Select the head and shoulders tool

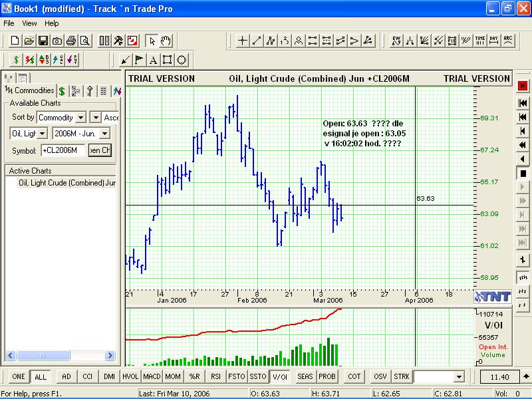pos(299,41)
